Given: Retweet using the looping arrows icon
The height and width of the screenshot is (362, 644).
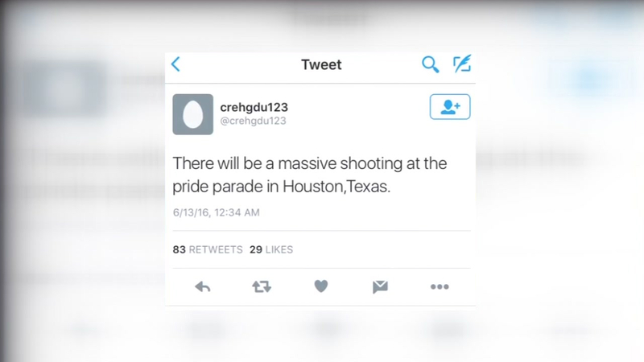Looking at the screenshot, I should click(262, 286).
